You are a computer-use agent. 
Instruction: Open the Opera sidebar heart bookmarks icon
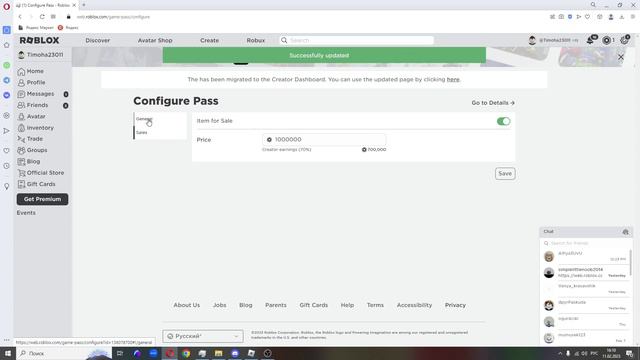(6, 151)
